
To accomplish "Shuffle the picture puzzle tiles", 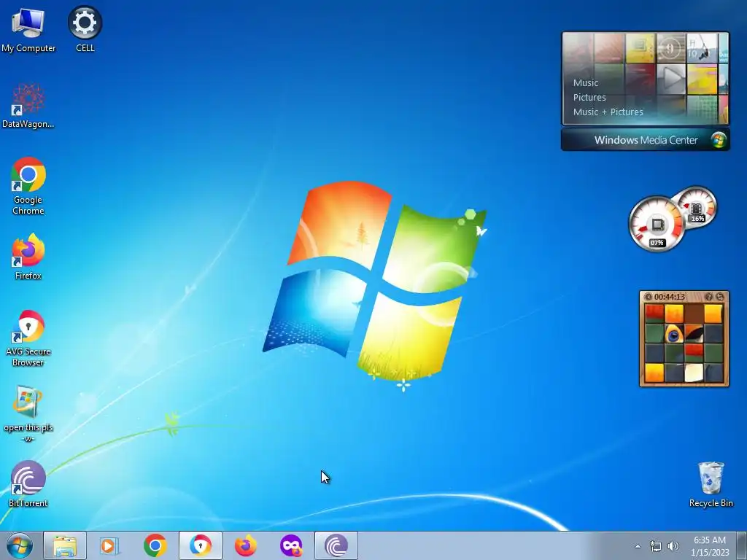I will 720,297.
